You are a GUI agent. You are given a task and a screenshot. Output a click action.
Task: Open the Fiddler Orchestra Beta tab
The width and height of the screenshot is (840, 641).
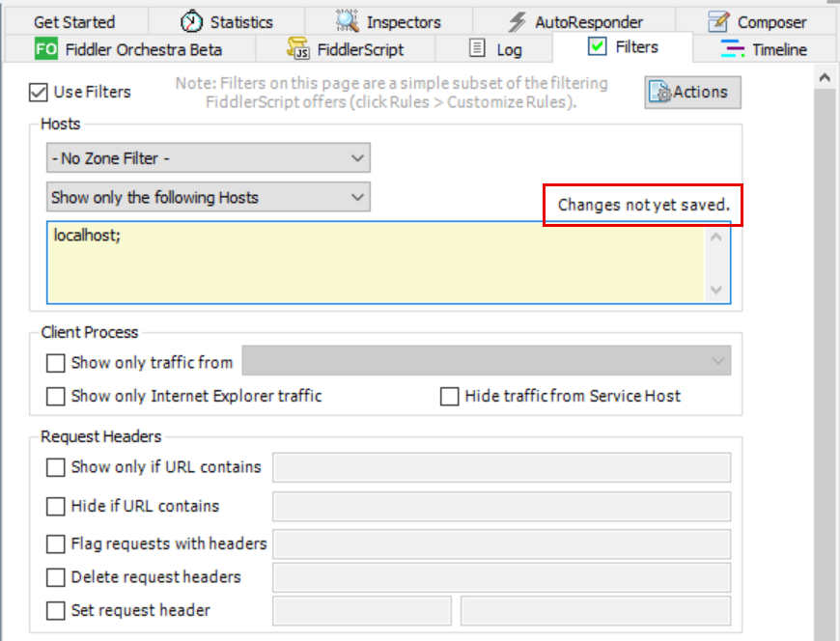point(130,49)
